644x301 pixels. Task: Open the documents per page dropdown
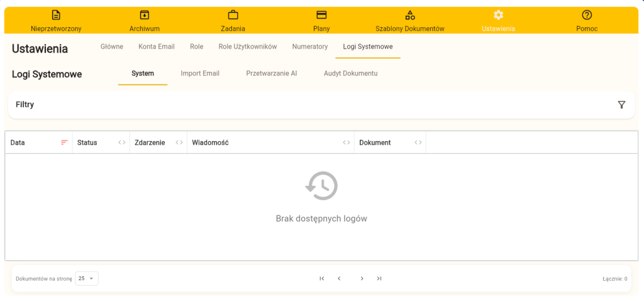(87, 278)
